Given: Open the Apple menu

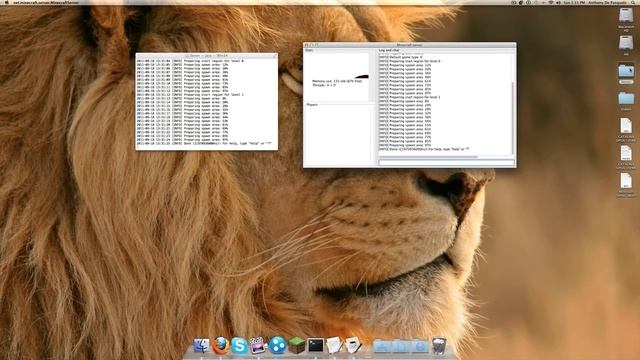Looking at the screenshot, I should 7,2.
